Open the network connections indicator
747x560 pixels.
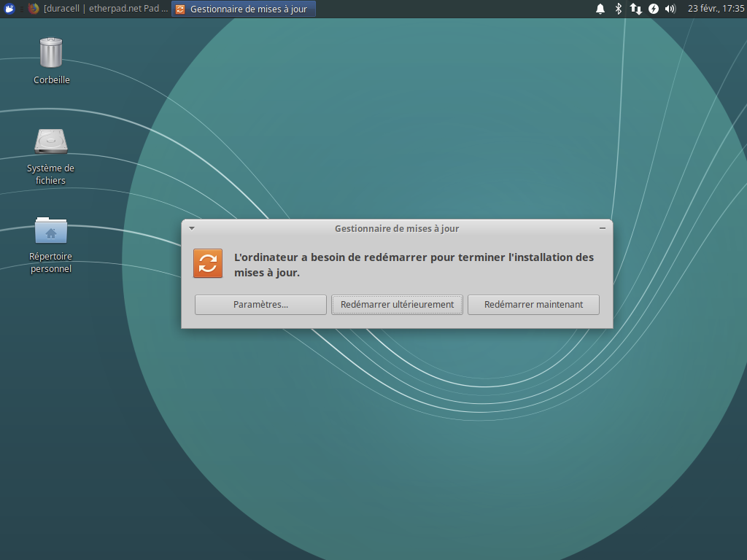(x=636, y=9)
